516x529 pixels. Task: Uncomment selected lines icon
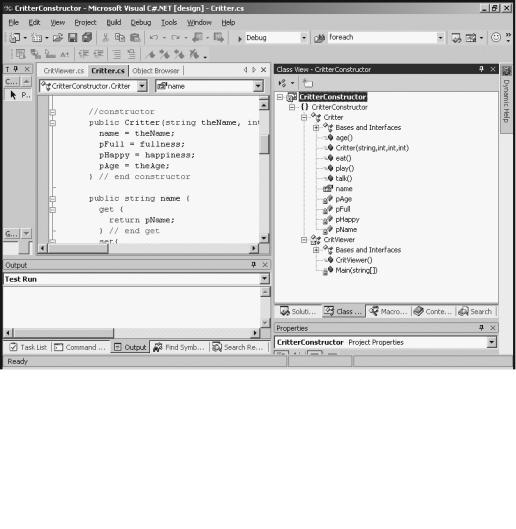131,54
